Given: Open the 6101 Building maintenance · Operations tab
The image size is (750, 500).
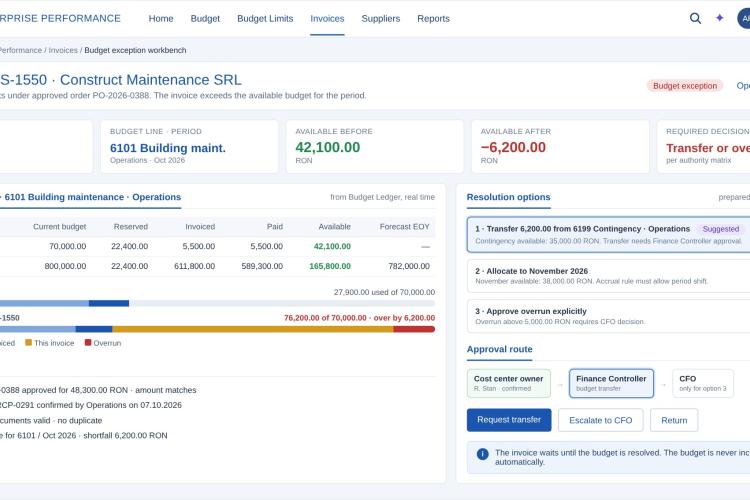Looking at the screenshot, I should pos(91,197).
